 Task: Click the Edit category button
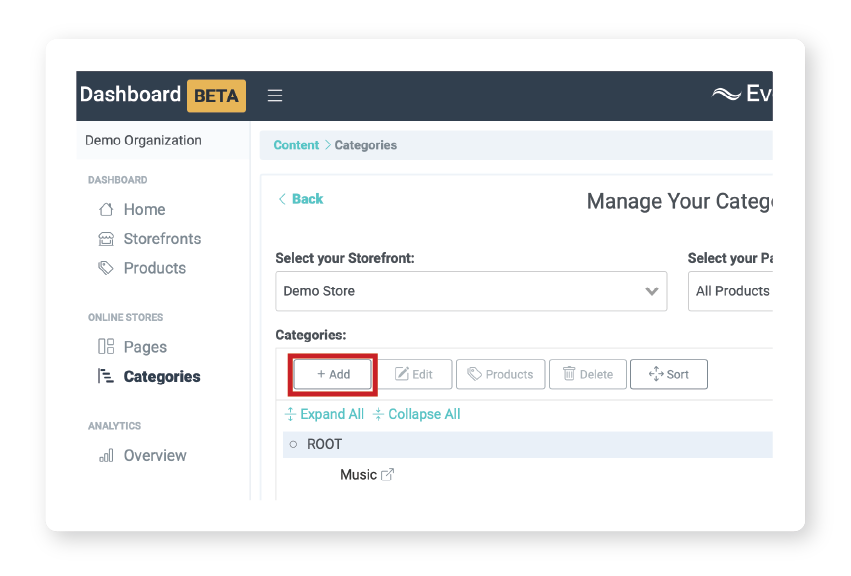coord(414,374)
